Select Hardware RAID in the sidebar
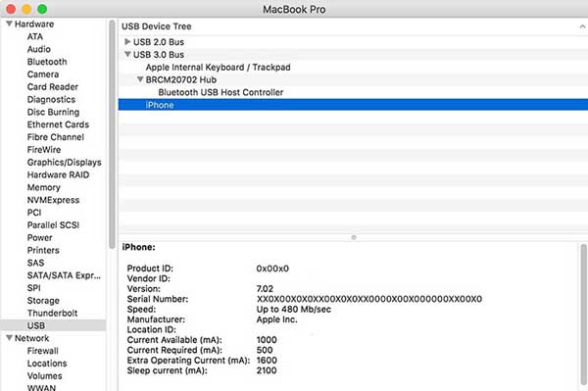Image resolution: width=588 pixels, height=391 pixels. [x=58, y=174]
